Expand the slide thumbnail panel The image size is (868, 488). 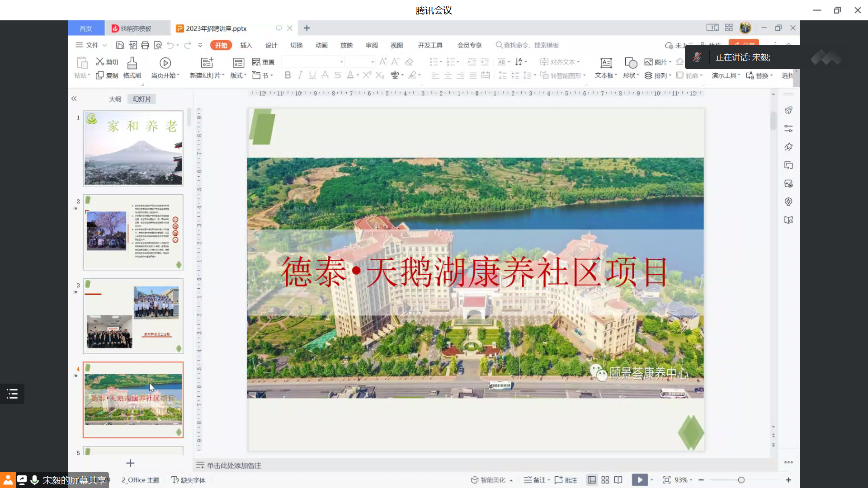pyautogui.click(x=74, y=99)
